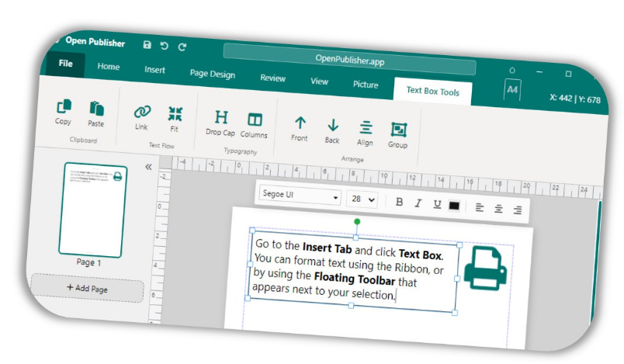
Task: Click inside the text box paragraph
Action: coord(349,270)
